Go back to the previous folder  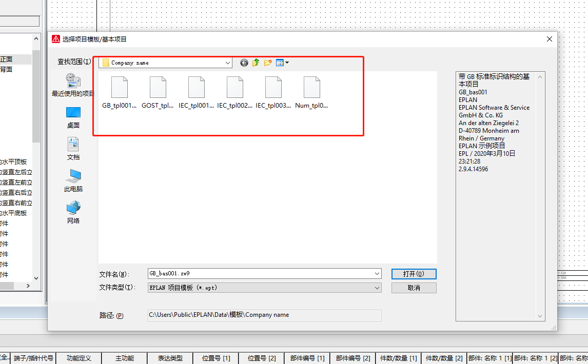pos(244,63)
